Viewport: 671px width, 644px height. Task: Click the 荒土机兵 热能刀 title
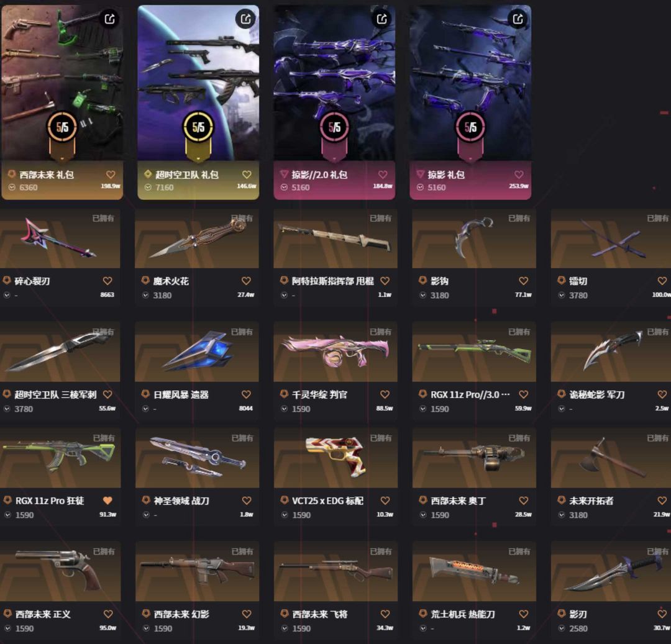[x=463, y=614]
